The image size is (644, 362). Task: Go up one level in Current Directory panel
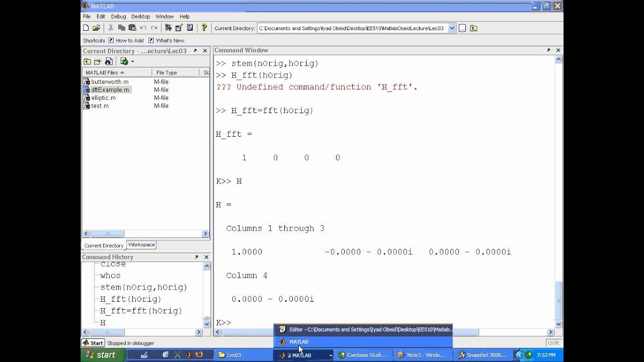click(87, 61)
